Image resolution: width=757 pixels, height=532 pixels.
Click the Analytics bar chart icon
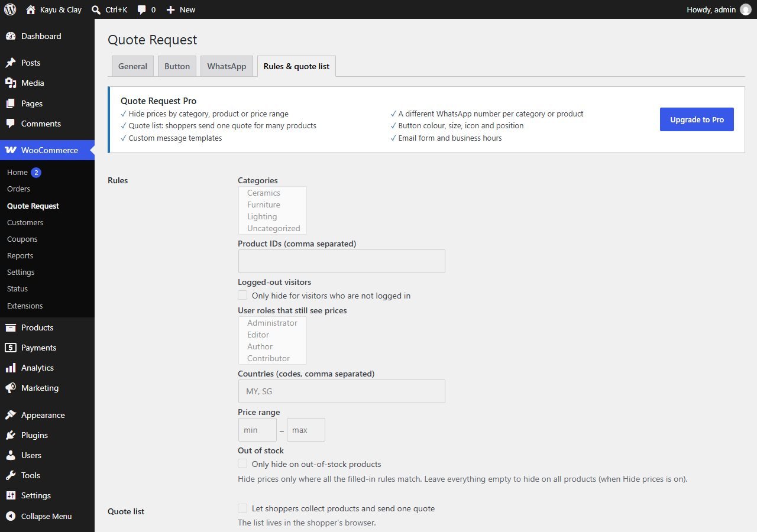(x=11, y=368)
